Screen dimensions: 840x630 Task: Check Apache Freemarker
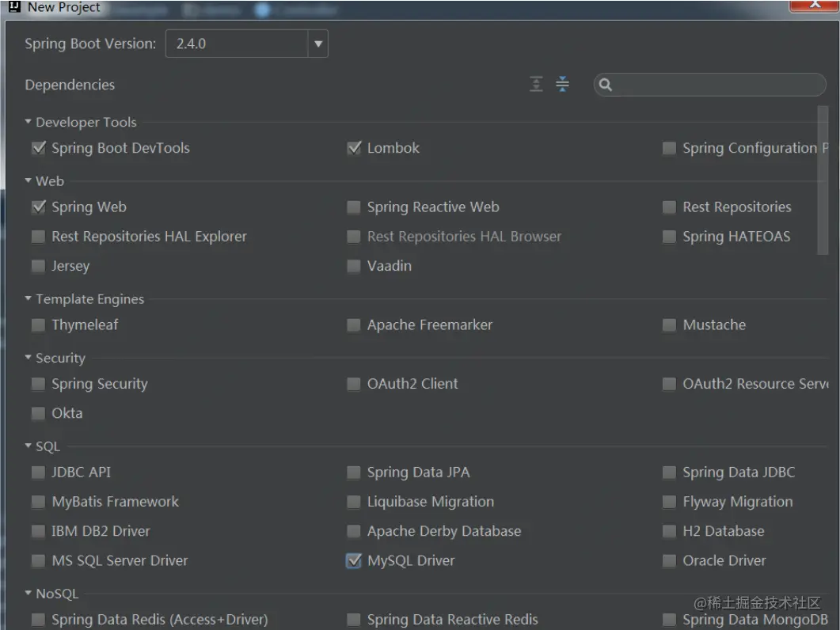click(x=354, y=325)
